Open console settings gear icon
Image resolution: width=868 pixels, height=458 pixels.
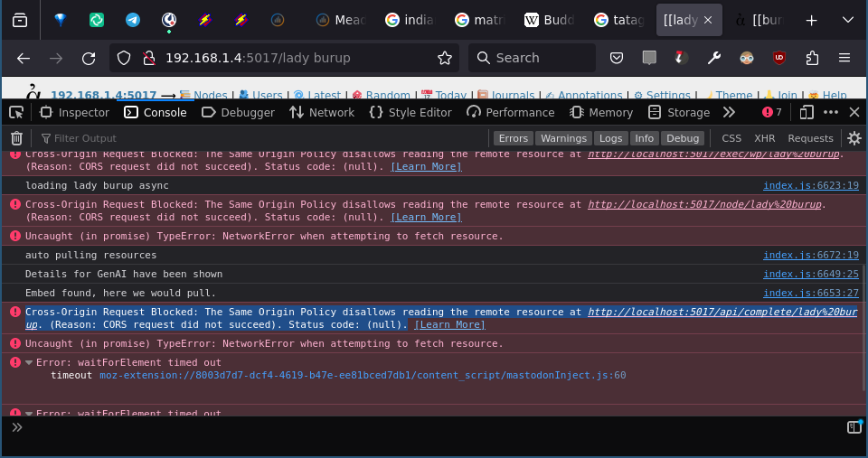point(854,138)
